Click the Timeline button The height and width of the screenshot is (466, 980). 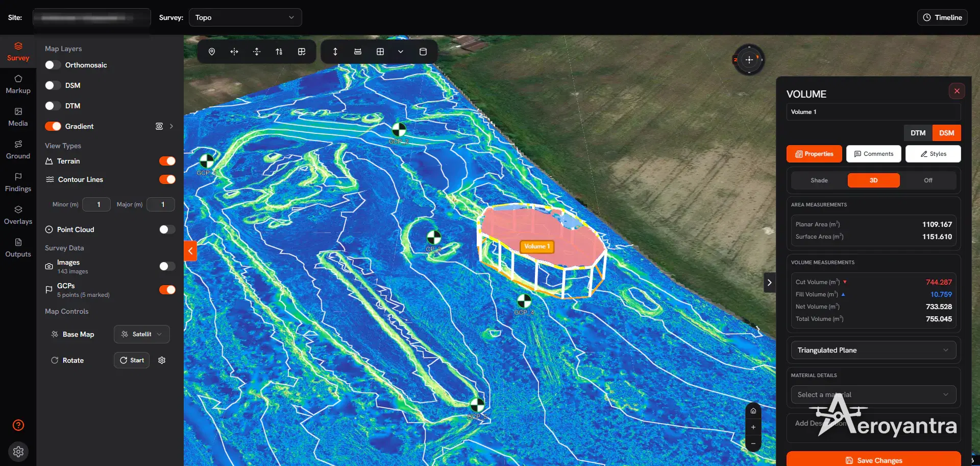(x=942, y=17)
